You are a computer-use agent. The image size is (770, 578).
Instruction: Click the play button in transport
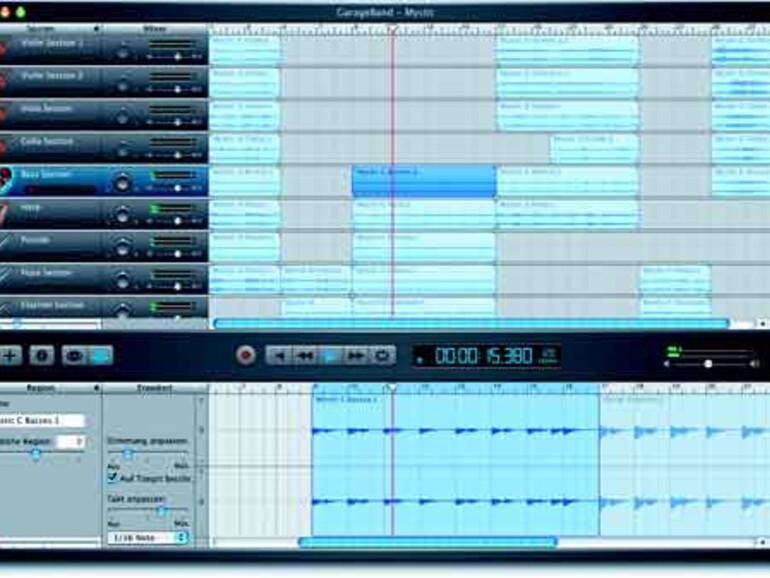point(330,355)
